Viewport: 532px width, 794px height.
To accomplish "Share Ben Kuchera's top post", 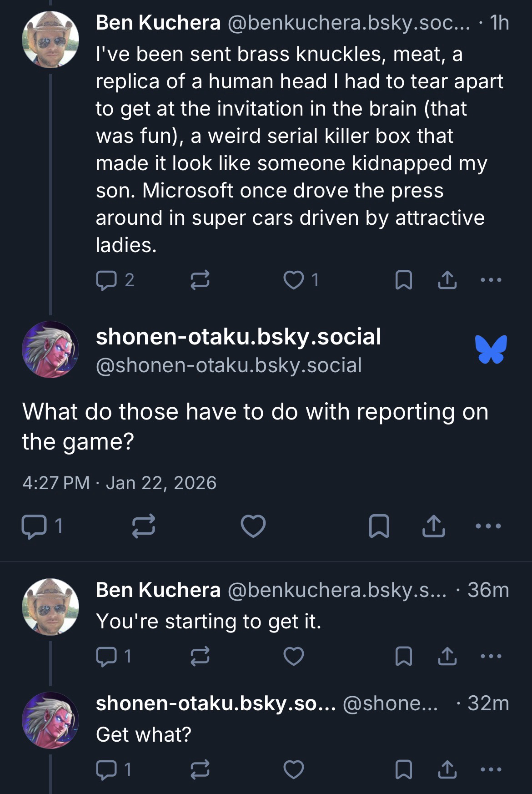I will pos(447,280).
